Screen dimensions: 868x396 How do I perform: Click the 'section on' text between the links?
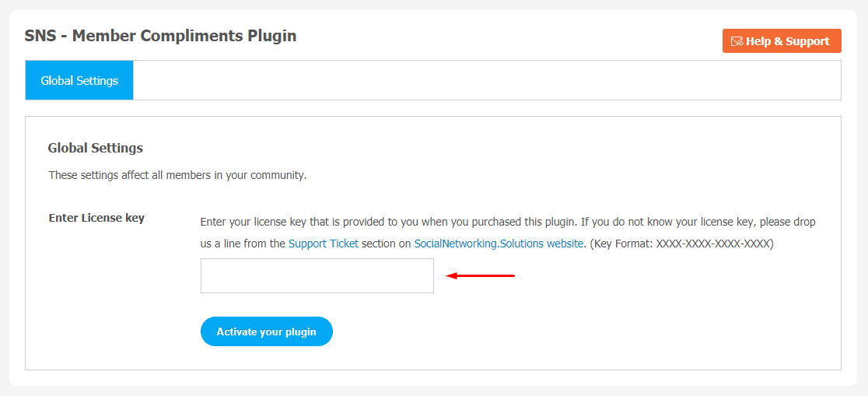pyautogui.click(x=387, y=244)
